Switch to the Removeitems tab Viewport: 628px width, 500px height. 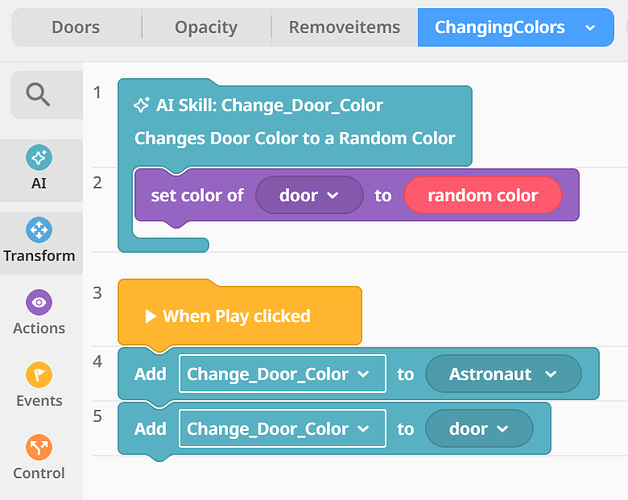[x=344, y=28]
